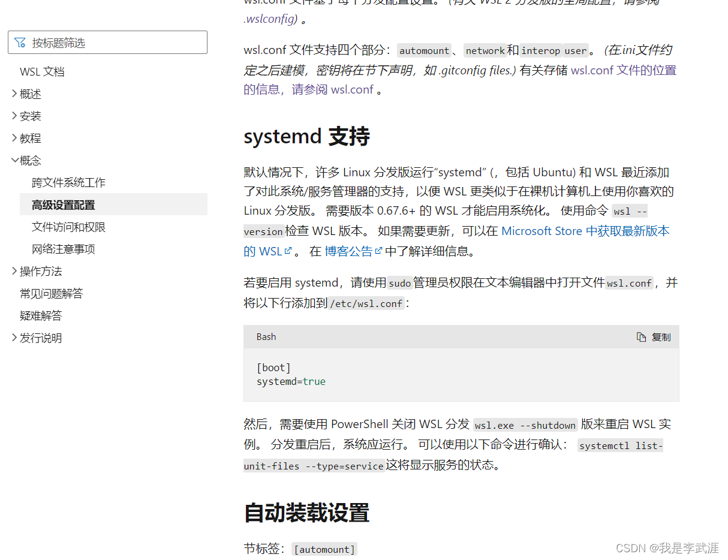Click the WSL 文档 home entry
Screen dimensions: 728x560
click(x=42, y=71)
